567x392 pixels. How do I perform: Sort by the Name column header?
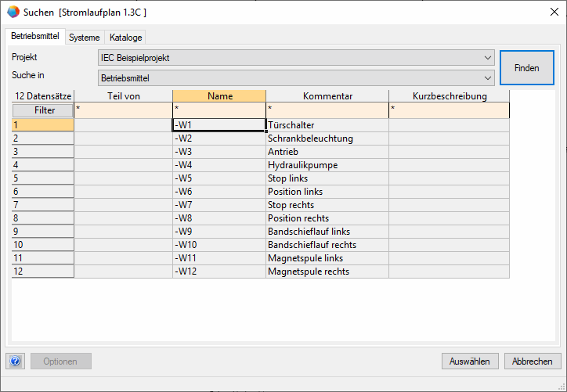pyautogui.click(x=219, y=96)
